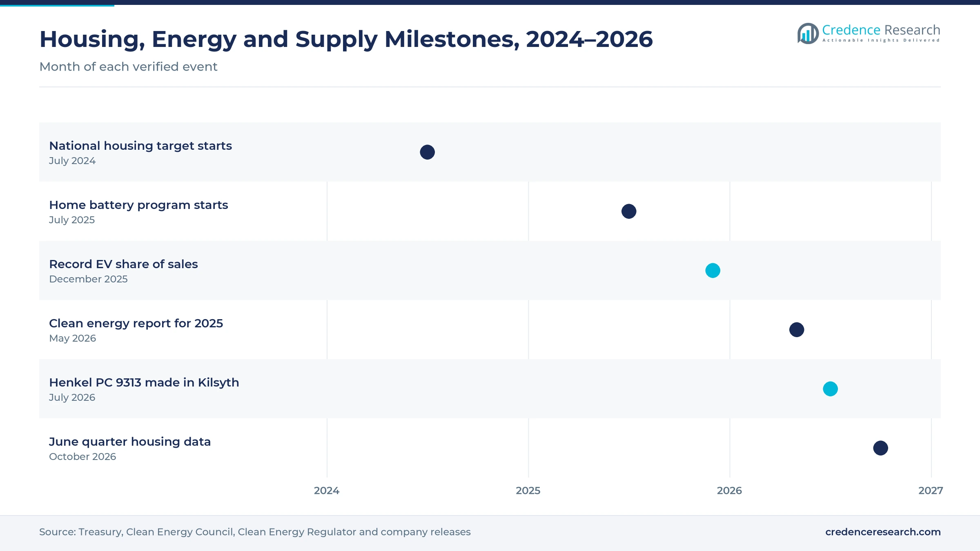This screenshot has width=980, height=551.
Task: Open the credenceresearch.com link
Action: point(883,532)
